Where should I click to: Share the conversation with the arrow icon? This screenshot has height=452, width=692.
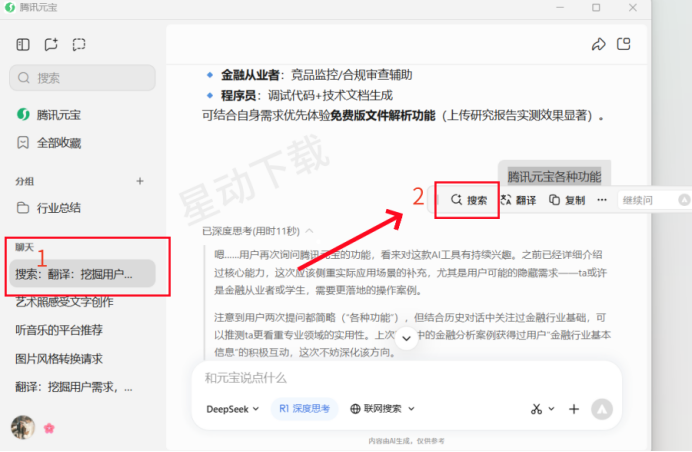tap(598, 44)
